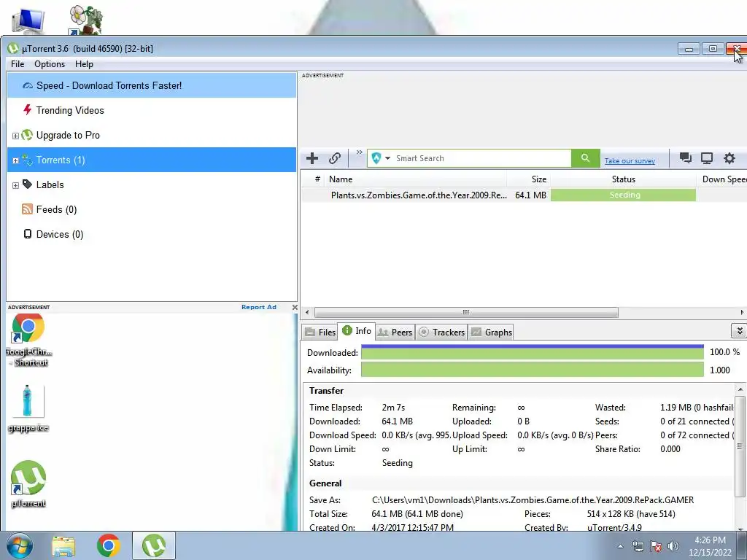Viewport: 747px width, 560px height.
Task: Click the 64.1 MB size cell
Action: (530, 195)
